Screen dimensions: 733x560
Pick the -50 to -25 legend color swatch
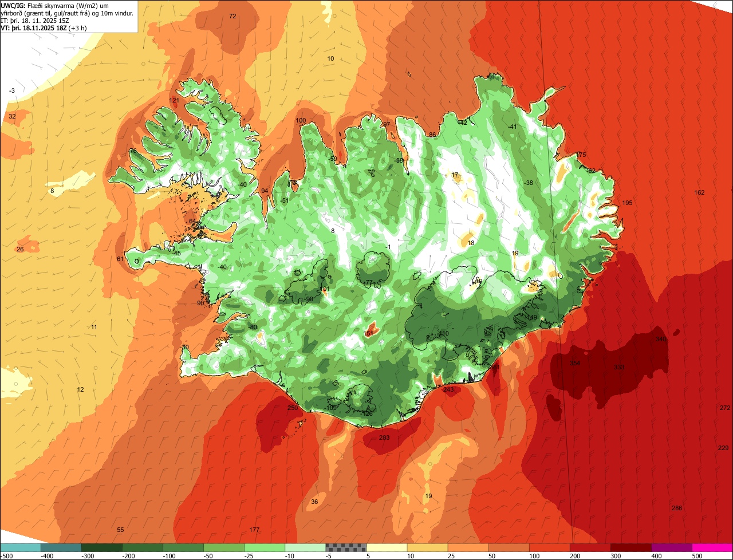(223, 547)
